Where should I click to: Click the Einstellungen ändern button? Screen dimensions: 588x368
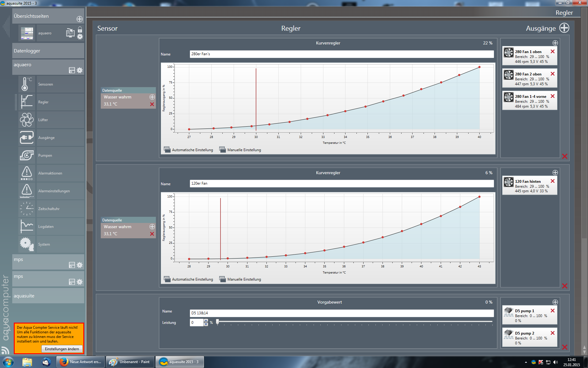[x=62, y=349]
